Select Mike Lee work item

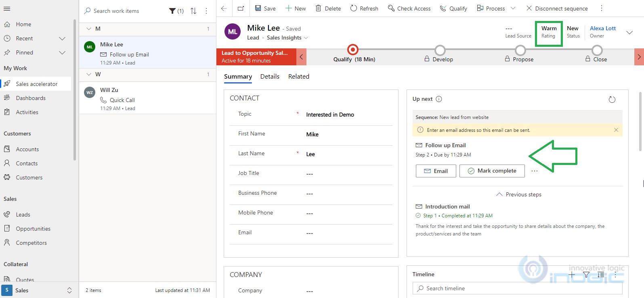147,52
